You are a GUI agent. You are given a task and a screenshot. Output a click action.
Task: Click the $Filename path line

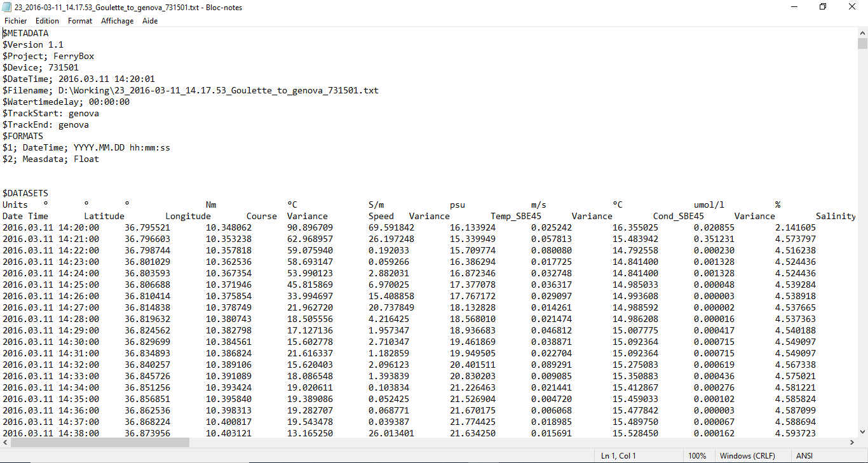tap(191, 90)
